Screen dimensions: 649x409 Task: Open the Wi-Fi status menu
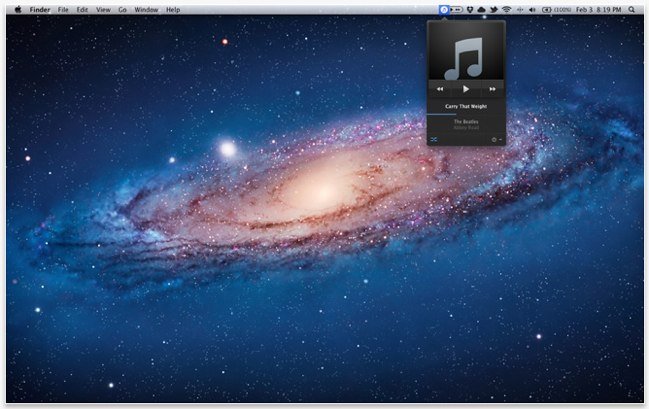[x=507, y=9]
